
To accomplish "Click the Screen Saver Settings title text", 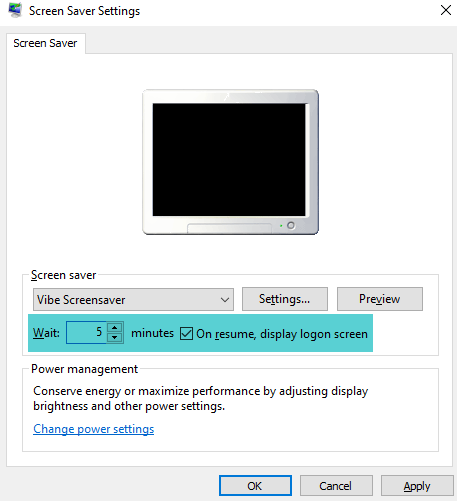I will (x=84, y=11).
